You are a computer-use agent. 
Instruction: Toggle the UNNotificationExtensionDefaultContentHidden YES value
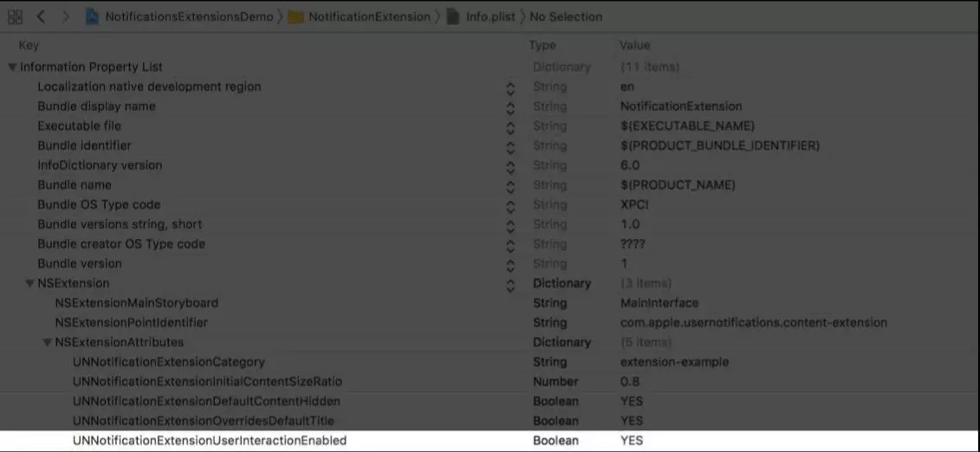[x=632, y=401]
